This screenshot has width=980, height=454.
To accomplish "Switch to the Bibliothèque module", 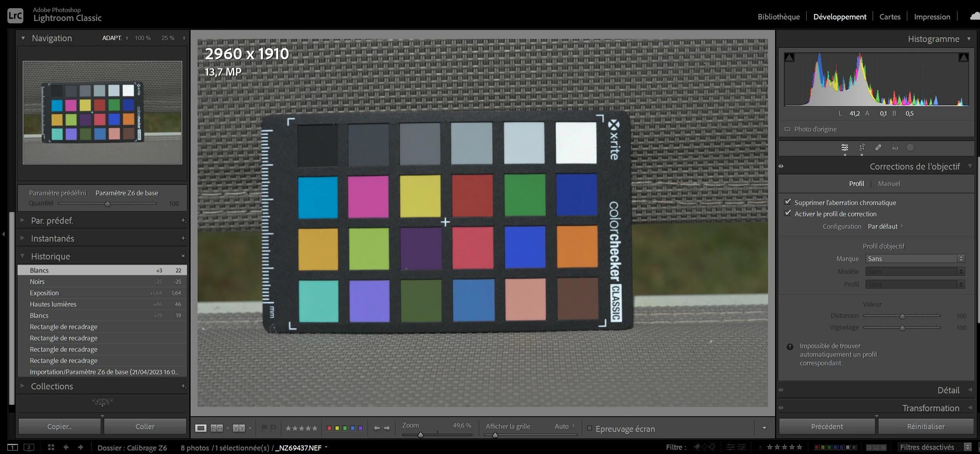I will 779,17.
